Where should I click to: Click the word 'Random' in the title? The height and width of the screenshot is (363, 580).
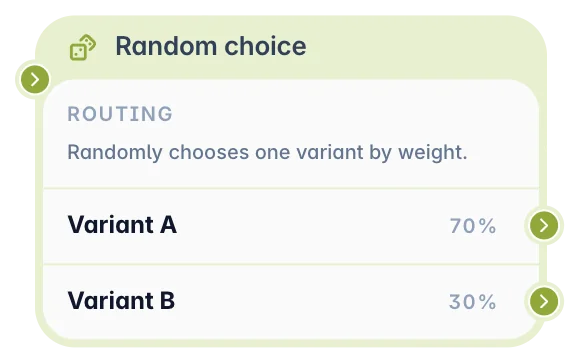click(166, 46)
